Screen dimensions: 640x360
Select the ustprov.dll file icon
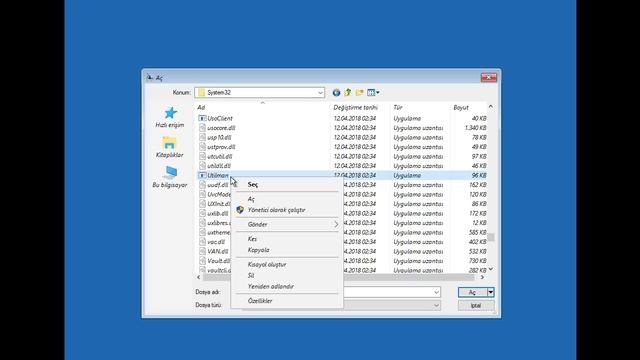[202, 147]
